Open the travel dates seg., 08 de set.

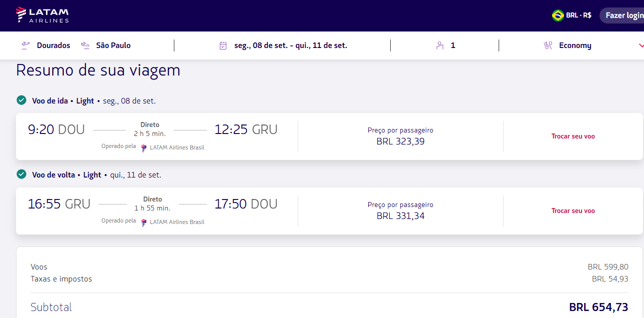(x=291, y=45)
